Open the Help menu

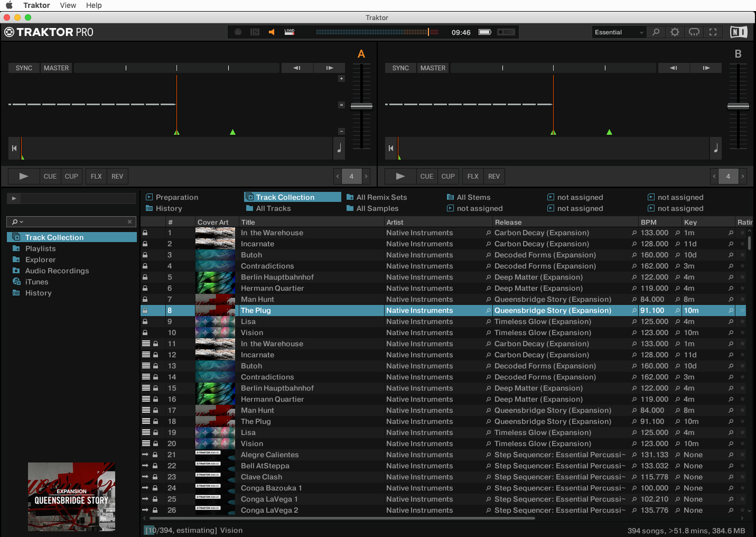point(94,5)
